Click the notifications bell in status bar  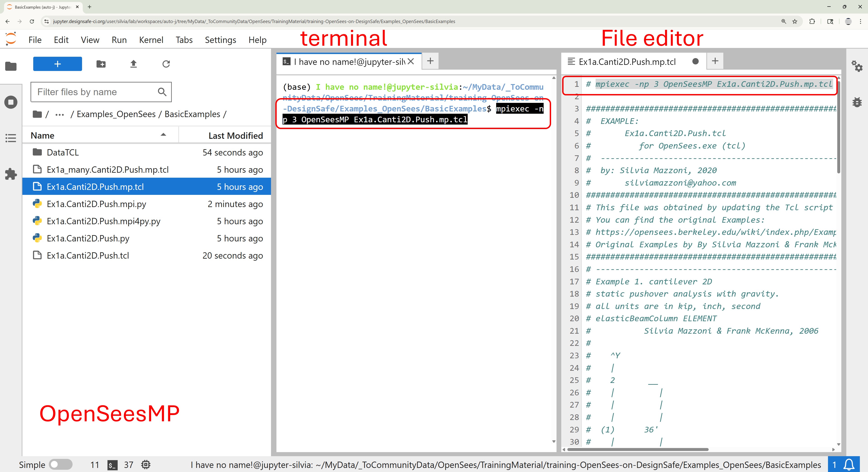[x=849, y=465]
